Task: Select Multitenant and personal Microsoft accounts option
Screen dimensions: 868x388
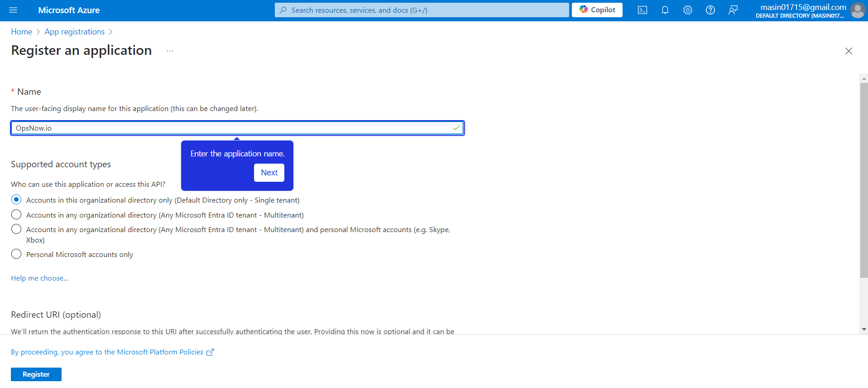Action: [16, 229]
